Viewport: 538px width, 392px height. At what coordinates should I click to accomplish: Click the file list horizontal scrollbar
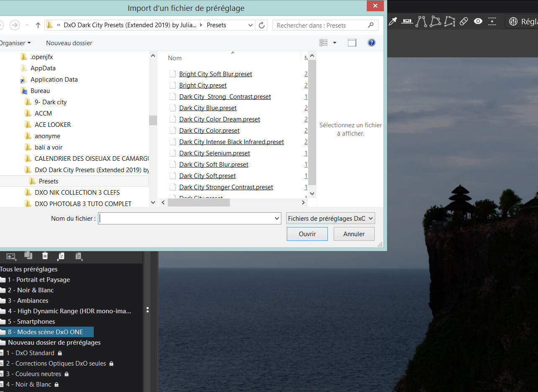click(199, 202)
